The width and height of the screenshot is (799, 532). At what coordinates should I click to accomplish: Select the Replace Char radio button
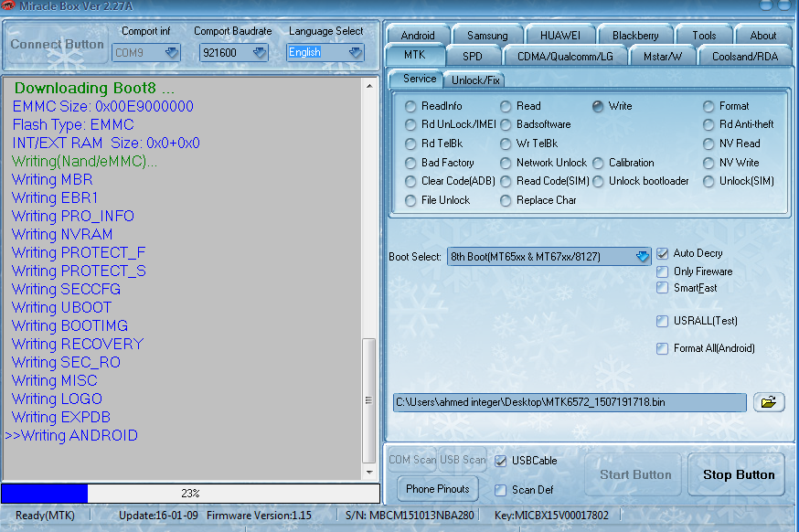point(506,201)
